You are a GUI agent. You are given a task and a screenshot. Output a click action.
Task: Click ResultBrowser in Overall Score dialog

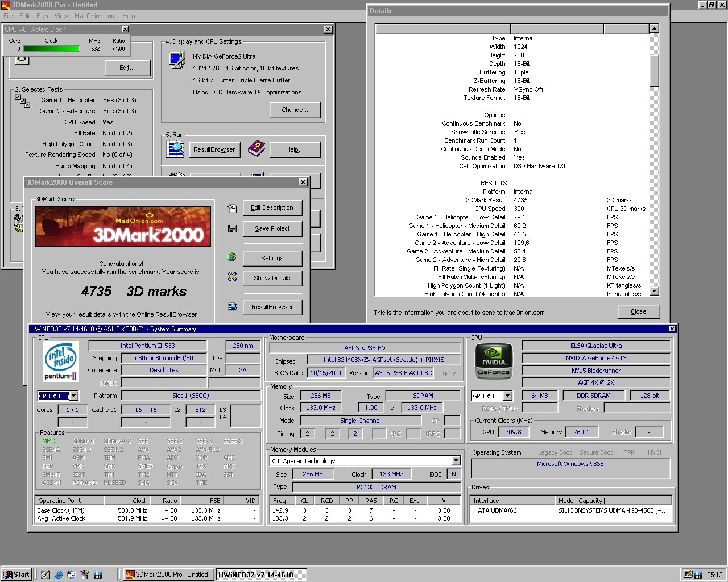[x=272, y=307]
